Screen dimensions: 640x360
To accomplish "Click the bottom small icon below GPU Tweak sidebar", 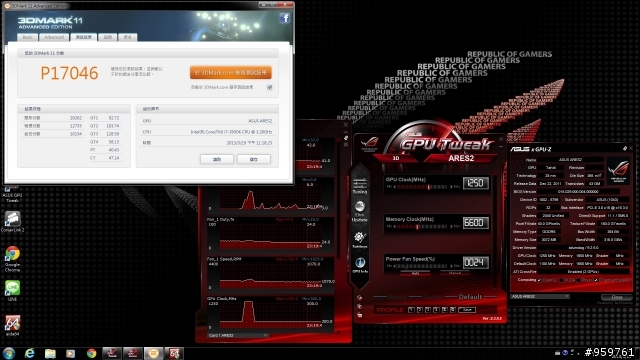I will 359,315.
